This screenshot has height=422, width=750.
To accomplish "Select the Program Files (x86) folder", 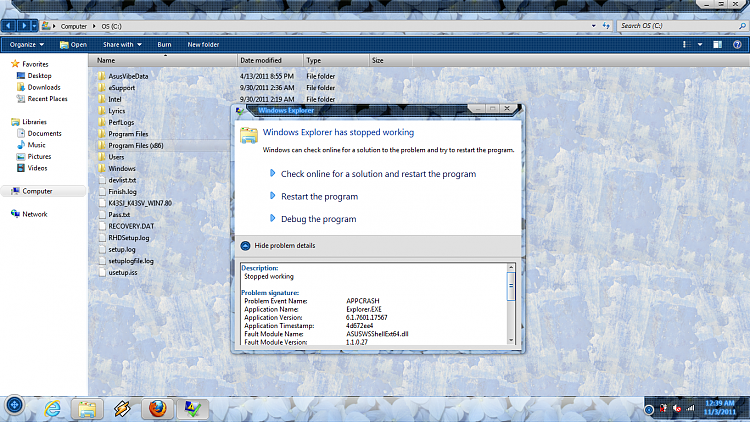I will (131, 145).
